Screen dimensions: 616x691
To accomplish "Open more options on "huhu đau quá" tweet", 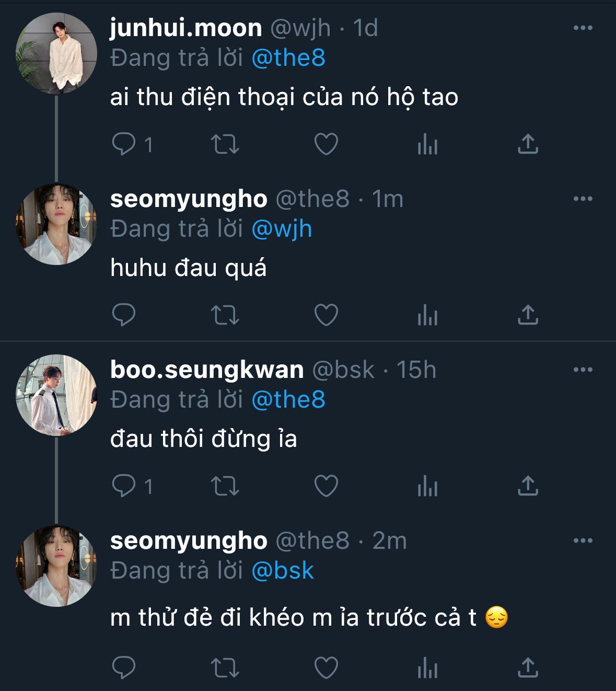I will tap(583, 199).
